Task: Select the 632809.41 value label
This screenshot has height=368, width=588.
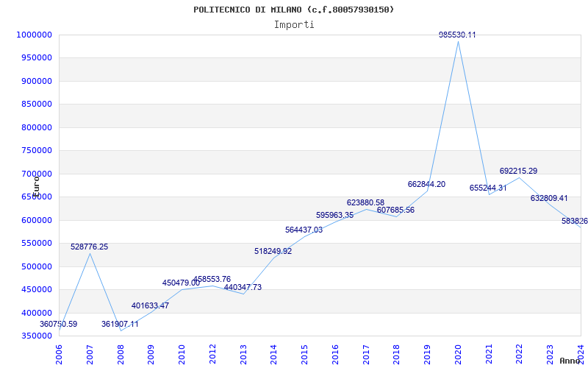Action: point(549,198)
